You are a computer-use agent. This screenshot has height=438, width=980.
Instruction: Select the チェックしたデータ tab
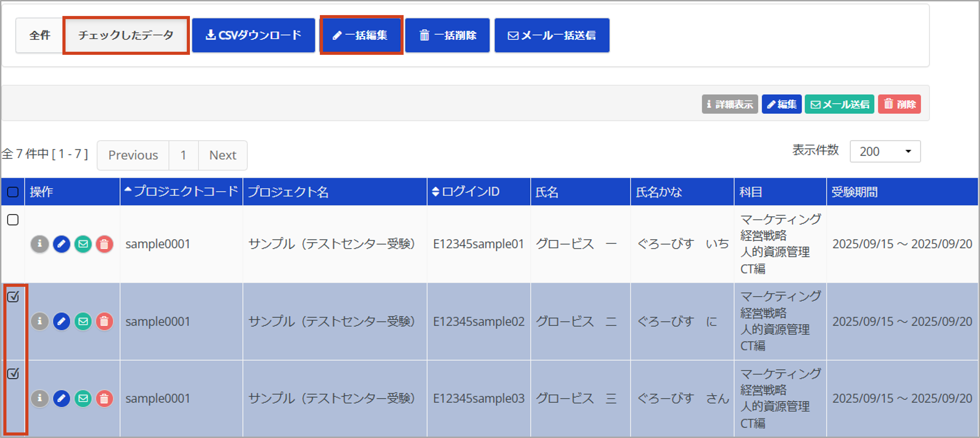(126, 35)
